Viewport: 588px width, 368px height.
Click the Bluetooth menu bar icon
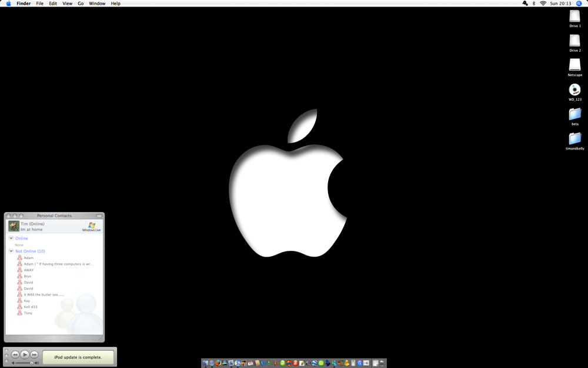[534, 4]
